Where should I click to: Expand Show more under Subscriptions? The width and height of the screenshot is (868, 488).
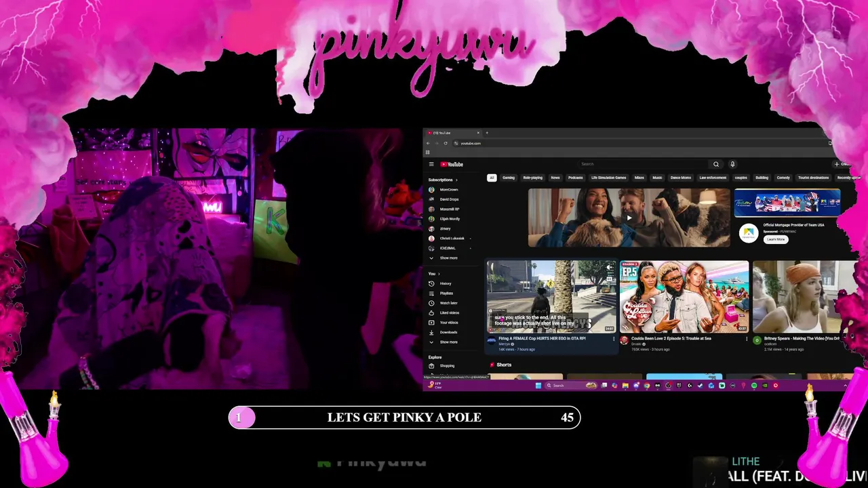[448, 258]
